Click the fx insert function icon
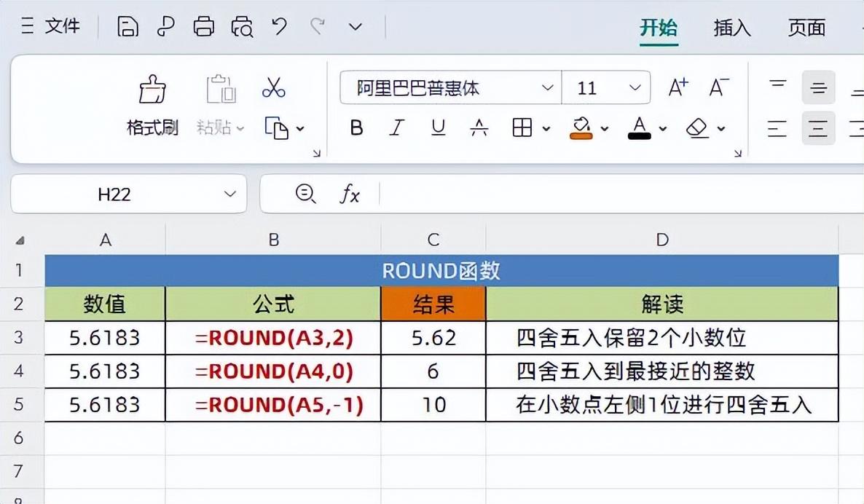The height and width of the screenshot is (504, 864). (x=350, y=194)
